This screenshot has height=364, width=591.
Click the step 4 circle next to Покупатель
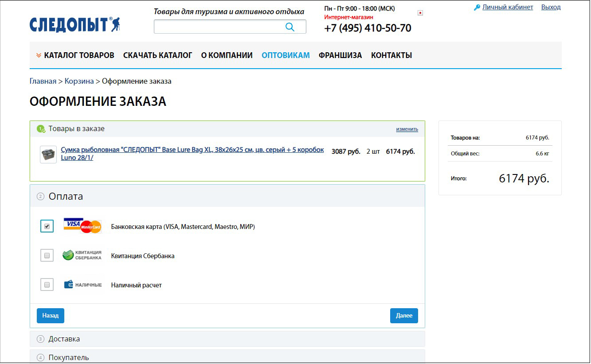coord(41,357)
